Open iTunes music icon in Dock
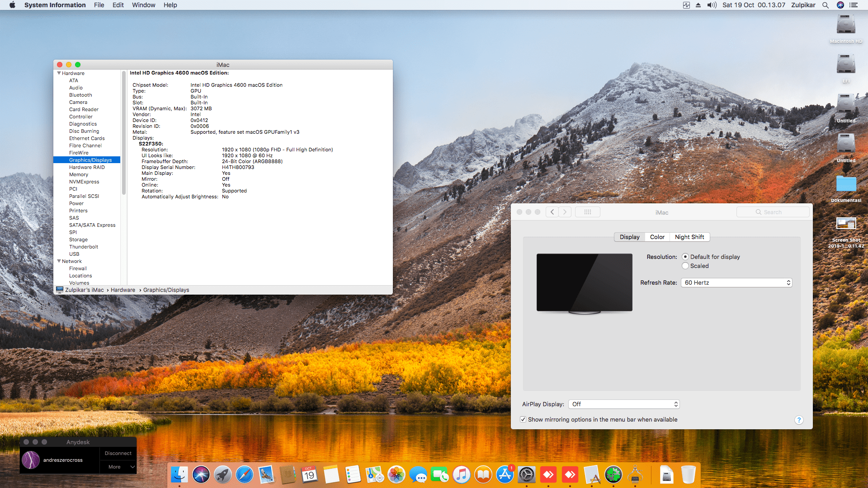 click(462, 475)
